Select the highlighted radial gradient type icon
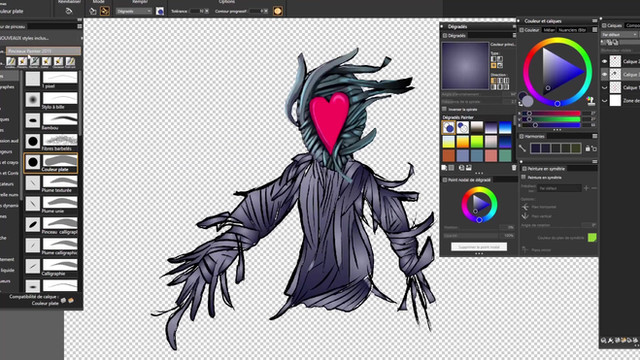The height and width of the screenshot is (360, 640). (493, 65)
